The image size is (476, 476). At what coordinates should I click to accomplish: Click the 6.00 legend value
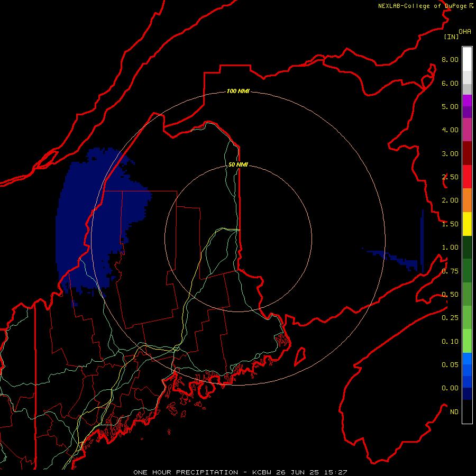click(450, 83)
